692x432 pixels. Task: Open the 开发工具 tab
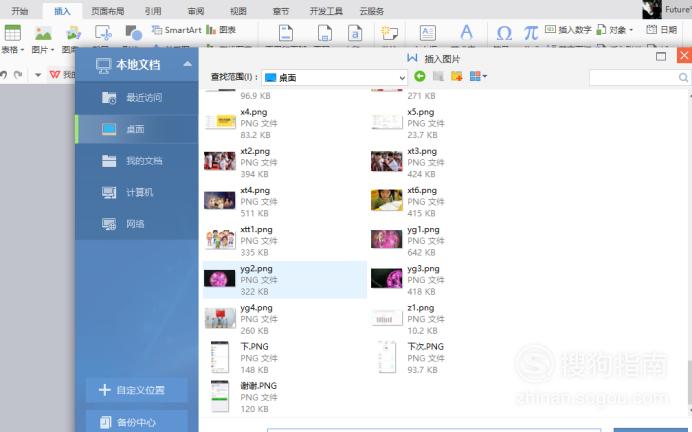coord(326,11)
